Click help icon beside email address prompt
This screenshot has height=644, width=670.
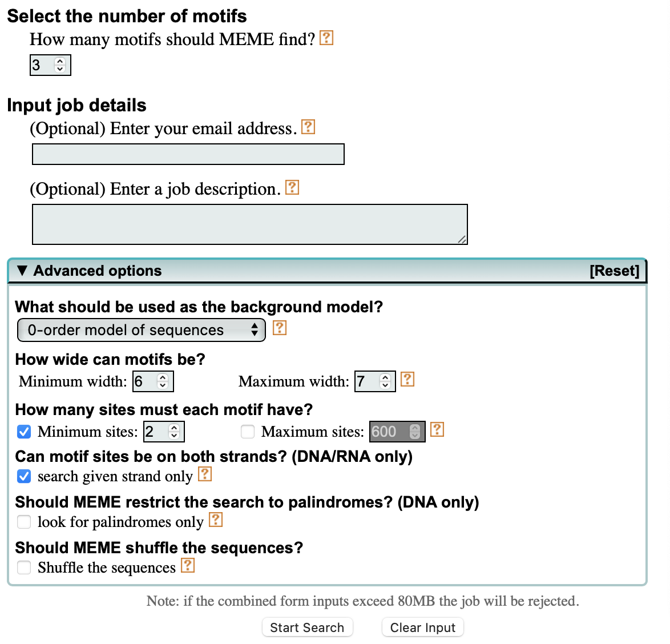[x=308, y=127]
